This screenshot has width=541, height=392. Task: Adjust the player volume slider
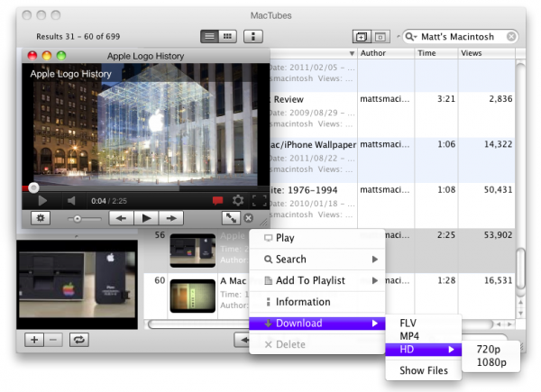pos(85,219)
